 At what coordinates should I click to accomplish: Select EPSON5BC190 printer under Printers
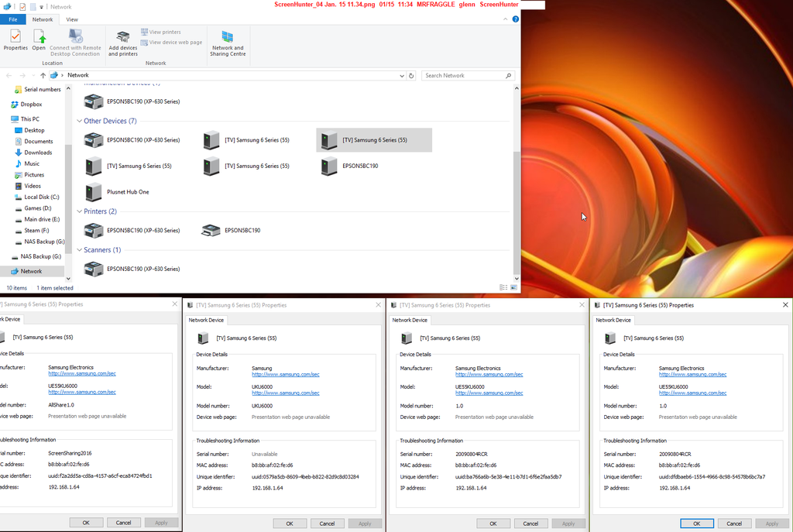point(231,231)
